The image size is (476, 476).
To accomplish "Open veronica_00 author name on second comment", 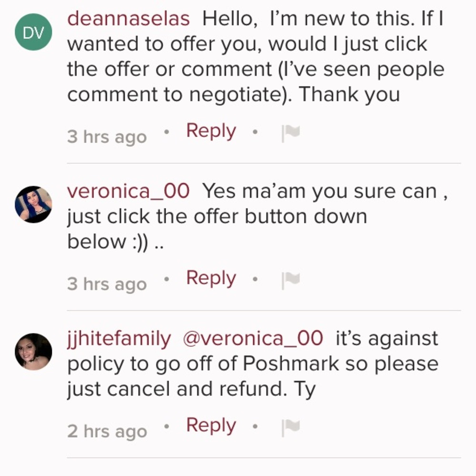I will coord(128,191).
